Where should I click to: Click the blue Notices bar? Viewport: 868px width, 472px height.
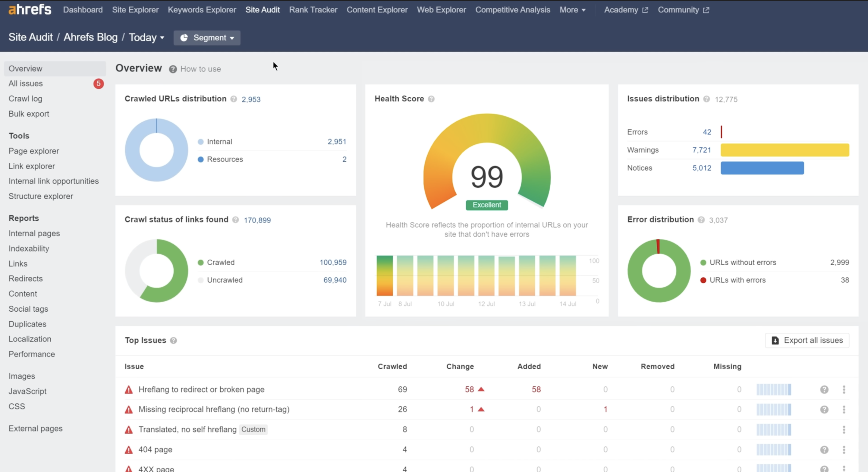tap(762, 168)
